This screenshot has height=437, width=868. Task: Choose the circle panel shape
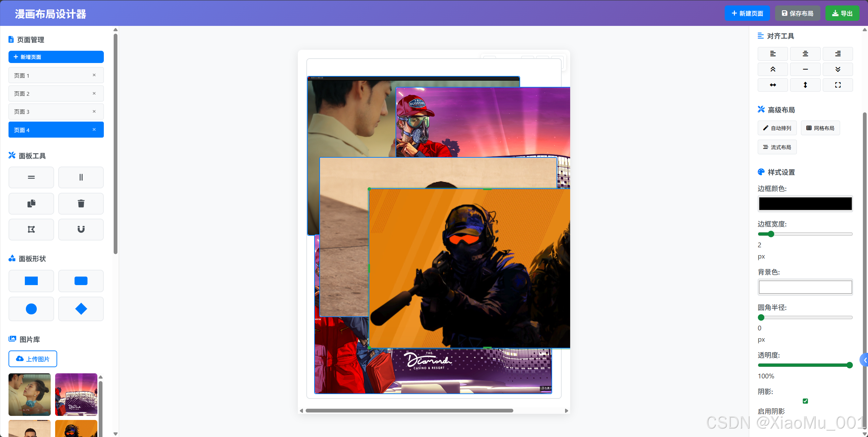tap(31, 309)
